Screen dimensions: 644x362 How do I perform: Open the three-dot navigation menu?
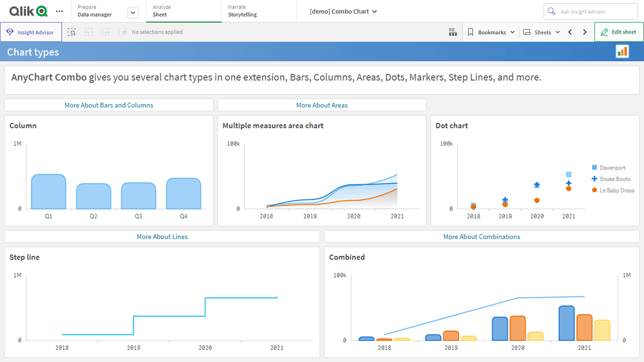tap(60, 12)
